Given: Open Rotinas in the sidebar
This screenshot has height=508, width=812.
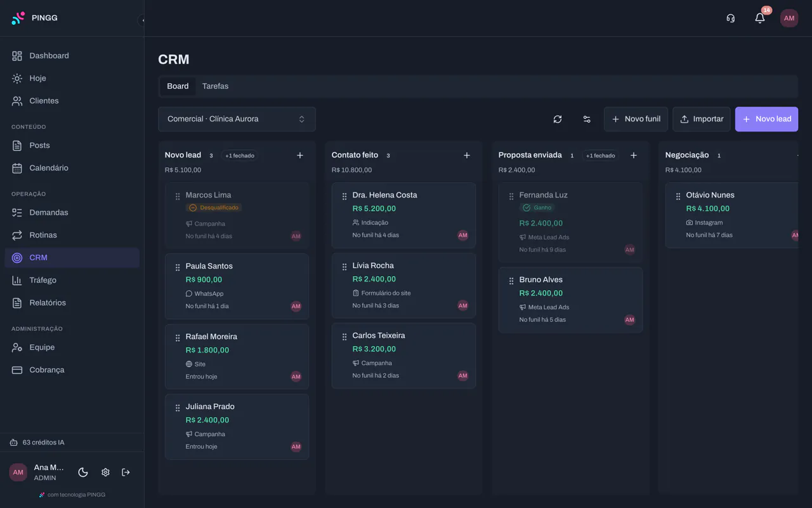Looking at the screenshot, I should (72, 235).
